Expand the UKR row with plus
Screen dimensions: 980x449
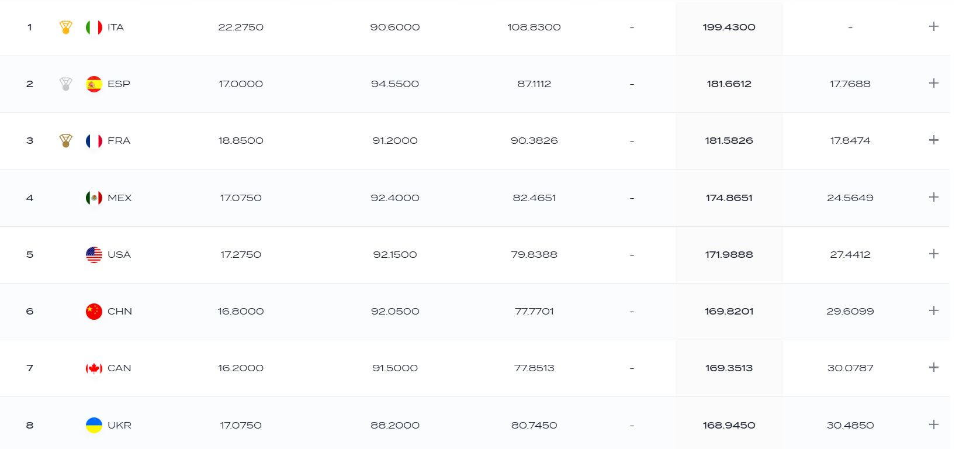coord(934,424)
